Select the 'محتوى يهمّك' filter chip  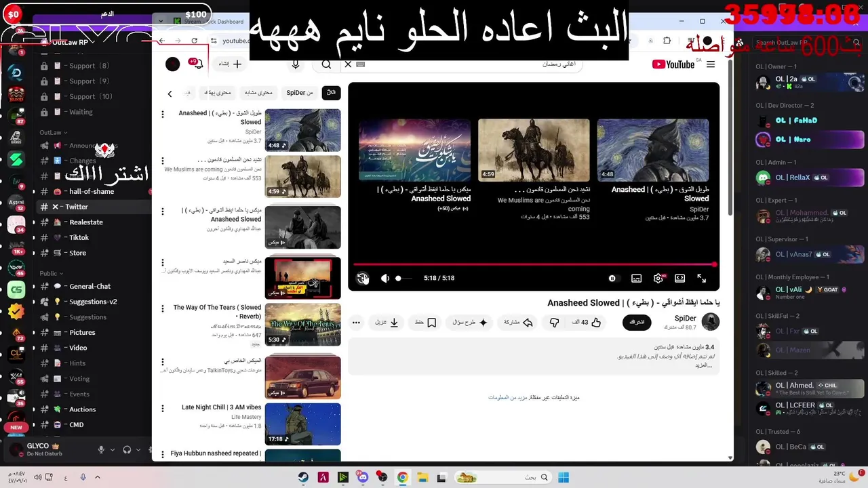218,93
